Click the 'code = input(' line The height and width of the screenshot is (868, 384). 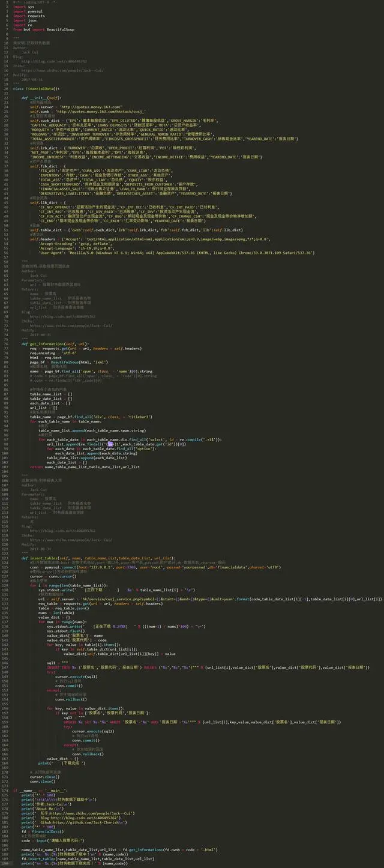(58, 840)
